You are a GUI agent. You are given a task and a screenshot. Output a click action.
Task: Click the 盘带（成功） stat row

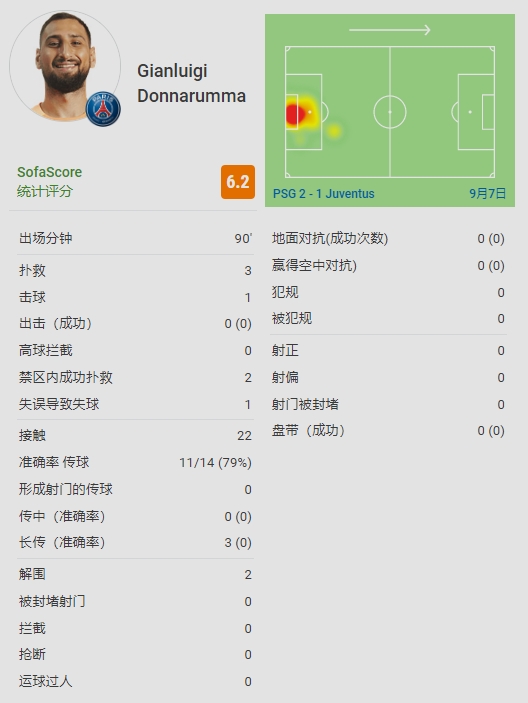pos(388,431)
